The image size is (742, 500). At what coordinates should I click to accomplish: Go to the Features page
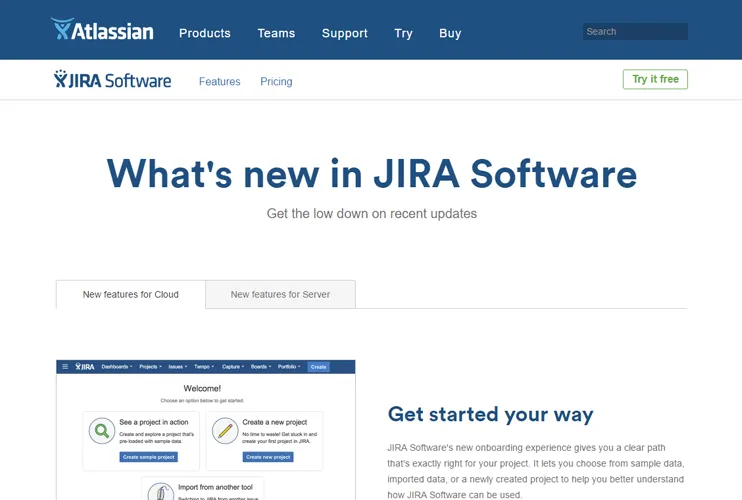click(x=220, y=81)
